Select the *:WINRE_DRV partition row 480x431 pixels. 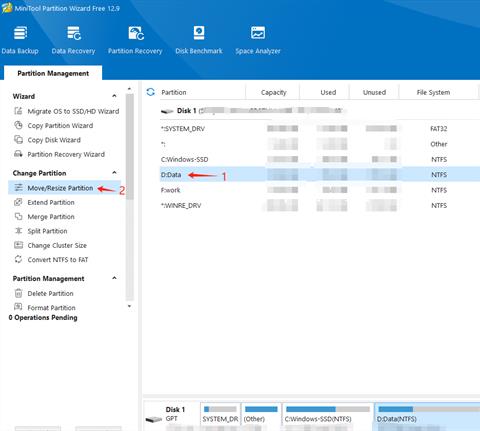320,205
